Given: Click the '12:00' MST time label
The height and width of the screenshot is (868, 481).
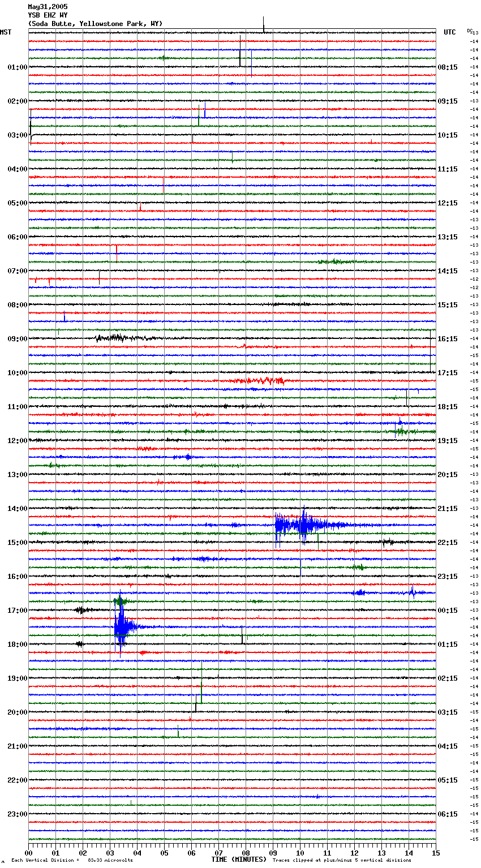Looking at the screenshot, I should click(18, 441).
